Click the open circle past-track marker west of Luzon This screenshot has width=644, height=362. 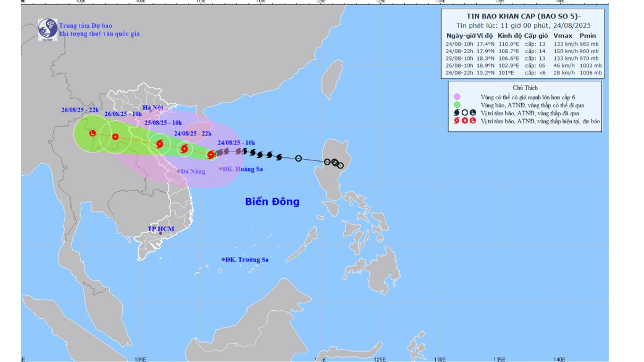299,158
